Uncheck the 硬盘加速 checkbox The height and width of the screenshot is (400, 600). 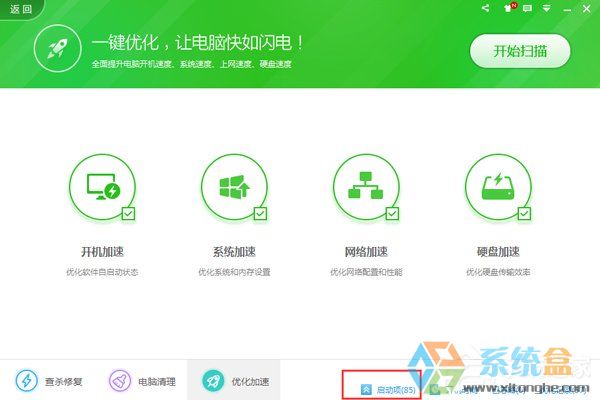(524, 214)
